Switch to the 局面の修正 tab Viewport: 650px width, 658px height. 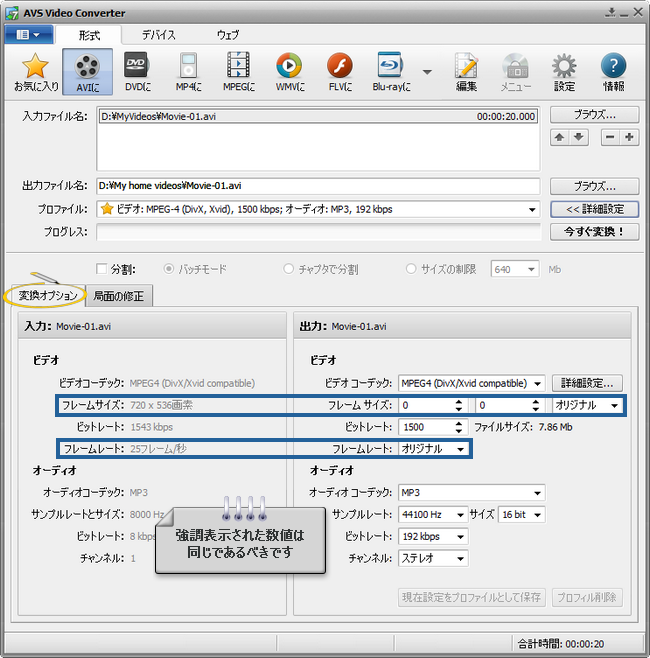(119, 296)
